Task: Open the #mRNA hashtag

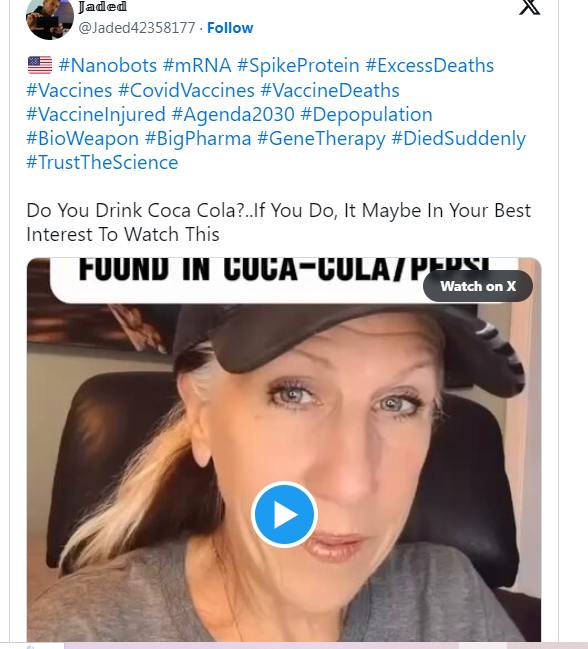Action: click(197, 65)
